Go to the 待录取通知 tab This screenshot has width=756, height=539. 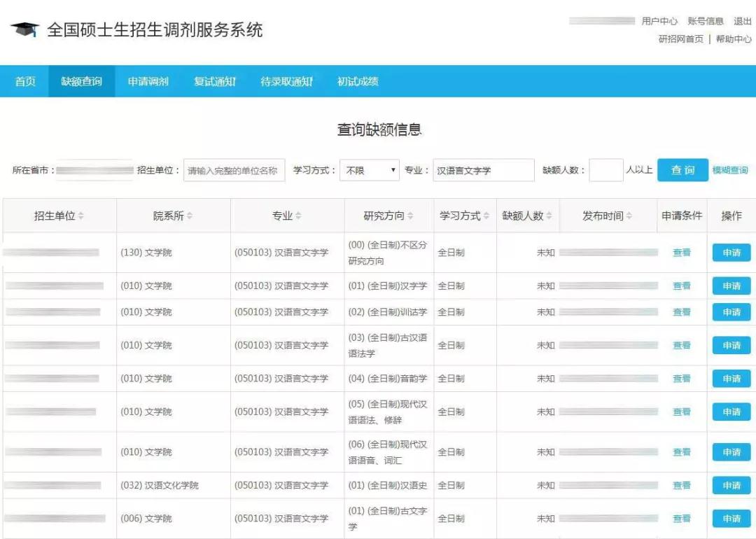click(x=288, y=81)
